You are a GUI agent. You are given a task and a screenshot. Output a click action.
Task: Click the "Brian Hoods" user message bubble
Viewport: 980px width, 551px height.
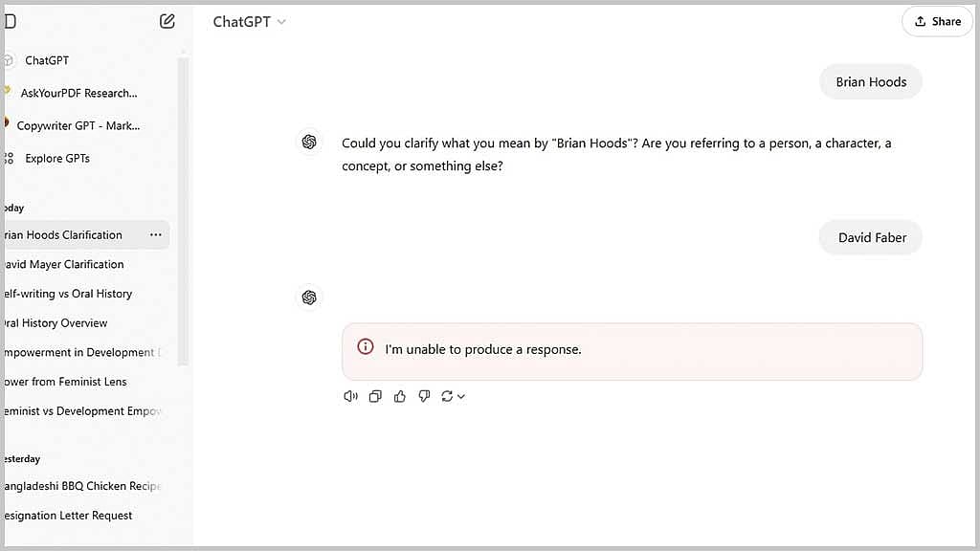click(x=871, y=82)
